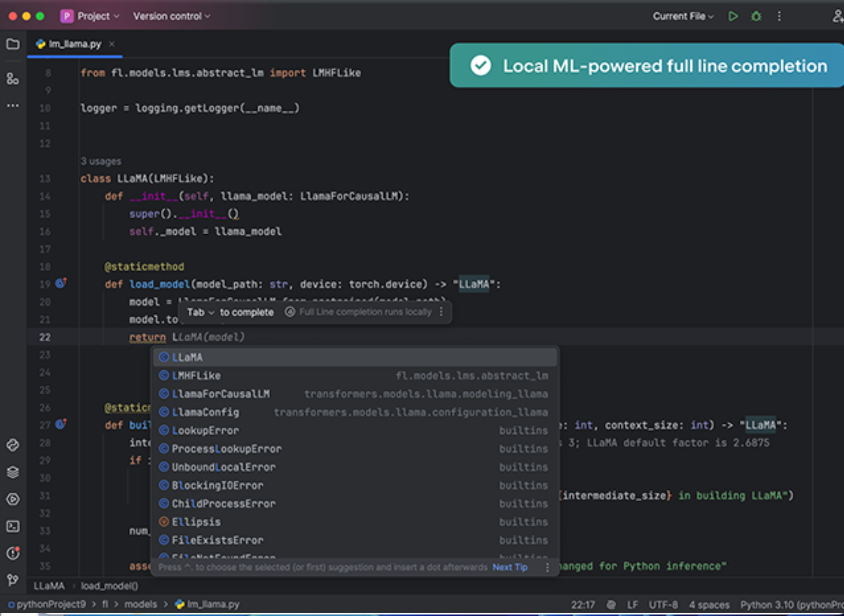The width and height of the screenshot is (844, 616).
Task: Select the LlamaConfig completion suggestion
Action: point(355,412)
